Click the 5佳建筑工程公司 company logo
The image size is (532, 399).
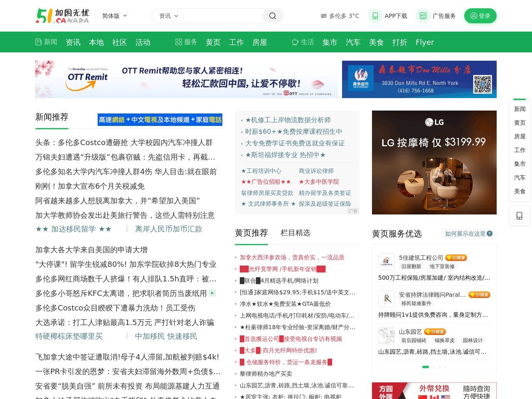(x=387, y=262)
